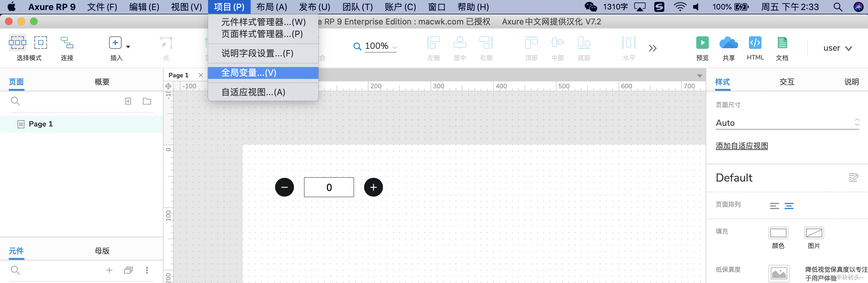
Task: Open the 布局 (A) menu
Action: (272, 7)
